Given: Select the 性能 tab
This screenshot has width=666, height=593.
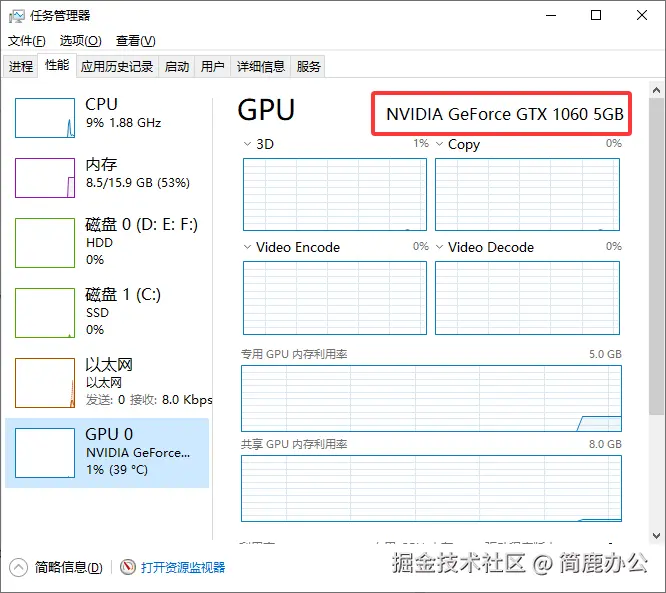Looking at the screenshot, I should (x=57, y=65).
